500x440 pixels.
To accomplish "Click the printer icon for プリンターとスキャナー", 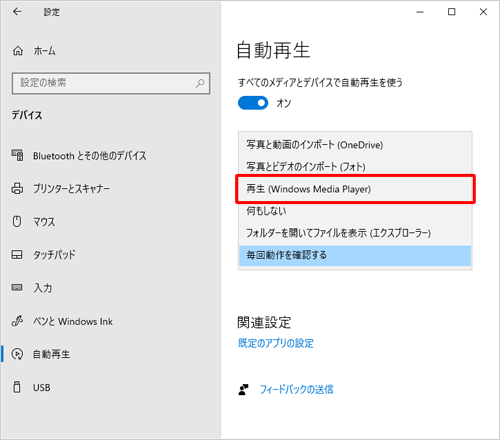I will [17, 188].
